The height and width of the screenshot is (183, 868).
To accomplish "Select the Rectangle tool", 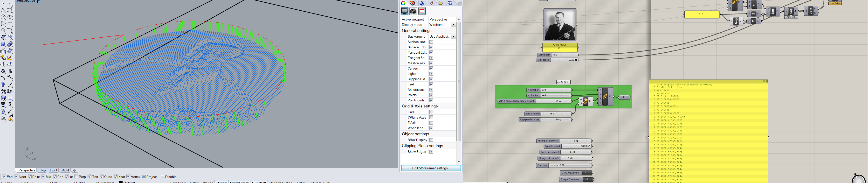I will [10, 24].
